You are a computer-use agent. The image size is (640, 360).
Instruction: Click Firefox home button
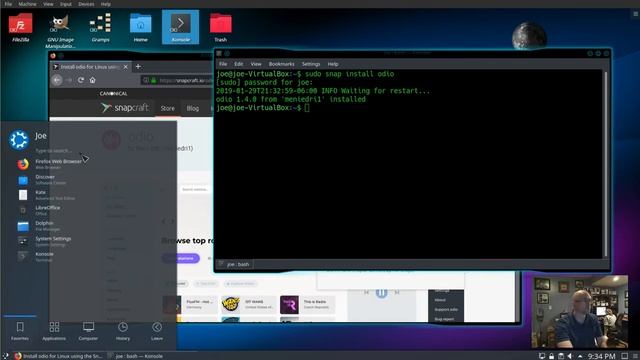93,80
